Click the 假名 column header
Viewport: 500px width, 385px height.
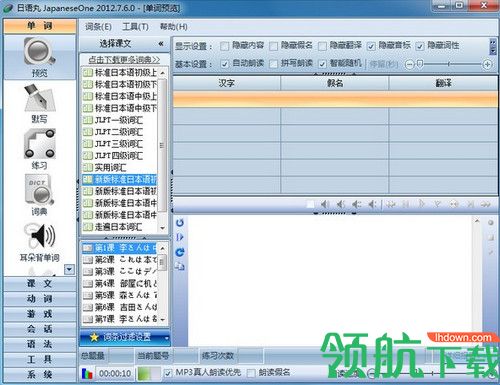click(x=335, y=83)
